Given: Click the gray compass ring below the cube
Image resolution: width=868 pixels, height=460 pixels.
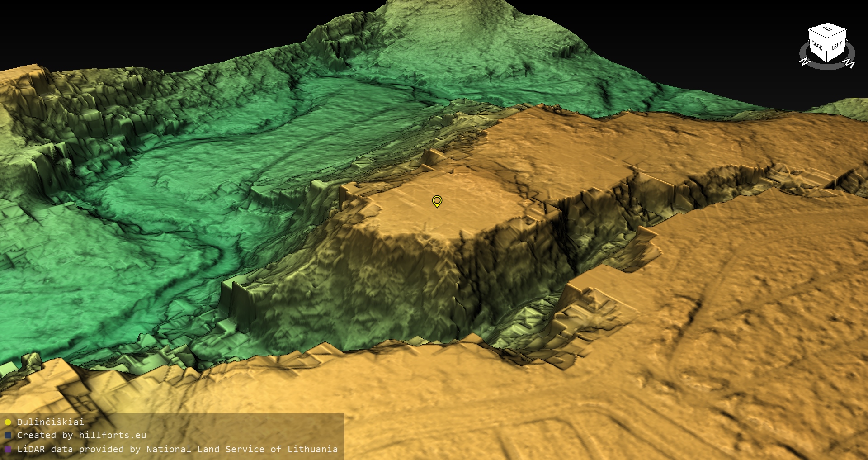Looking at the screenshot, I should click(x=827, y=66).
